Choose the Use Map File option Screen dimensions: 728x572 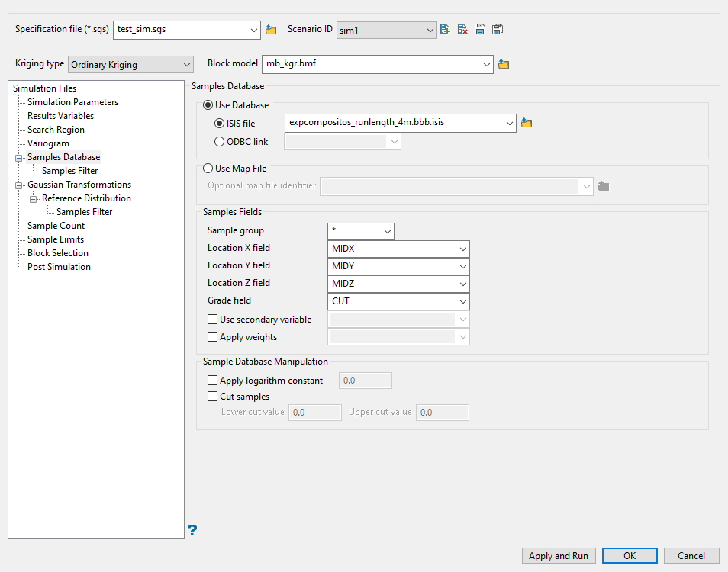click(208, 169)
